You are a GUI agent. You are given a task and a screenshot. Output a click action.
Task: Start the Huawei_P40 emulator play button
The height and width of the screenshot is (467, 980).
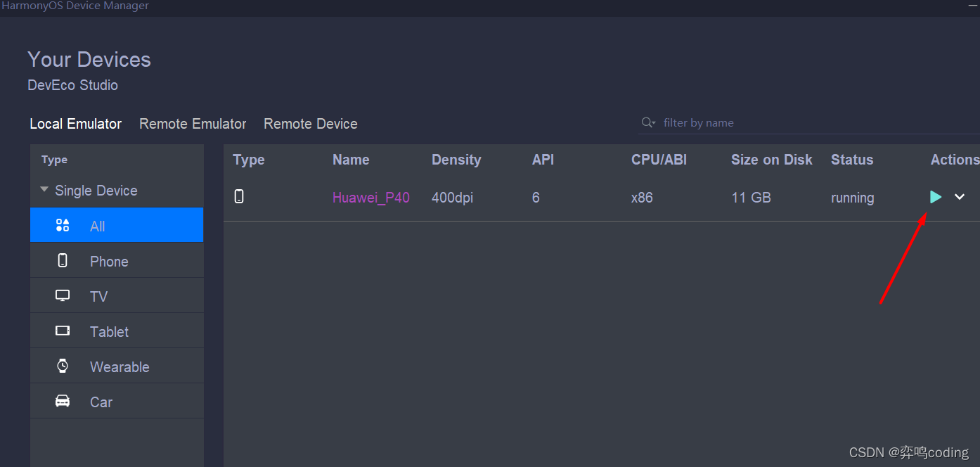(936, 197)
